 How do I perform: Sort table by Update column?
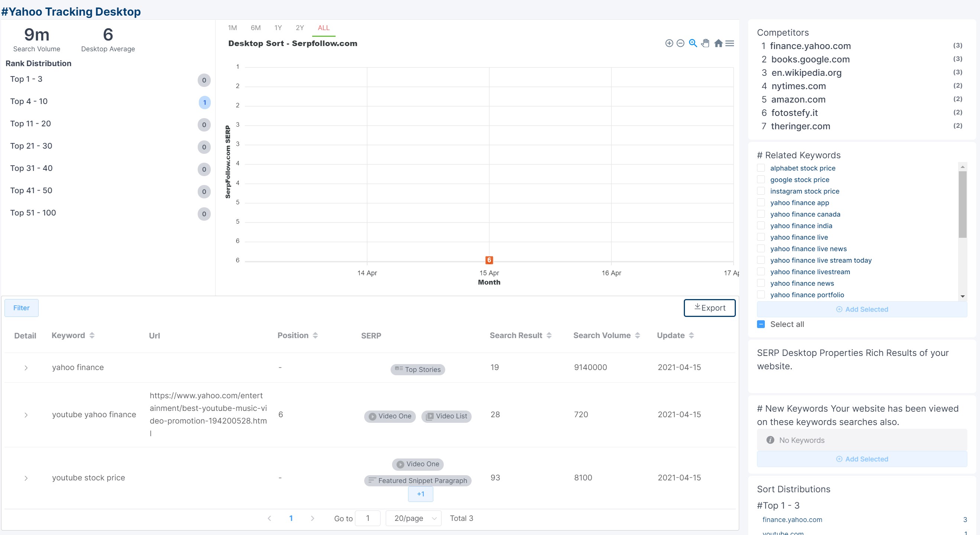coord(691,335)
